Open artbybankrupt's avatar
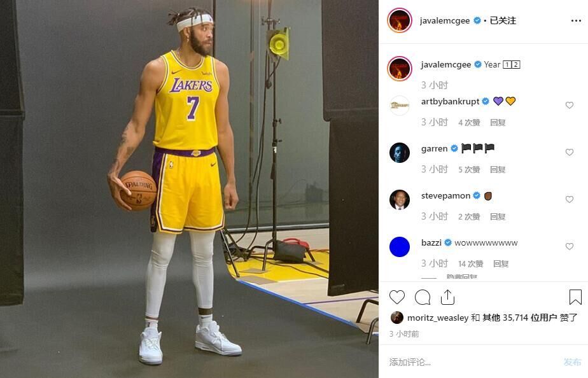The width and height of the screenshot is (588, 378). click(x=400, y=106)
